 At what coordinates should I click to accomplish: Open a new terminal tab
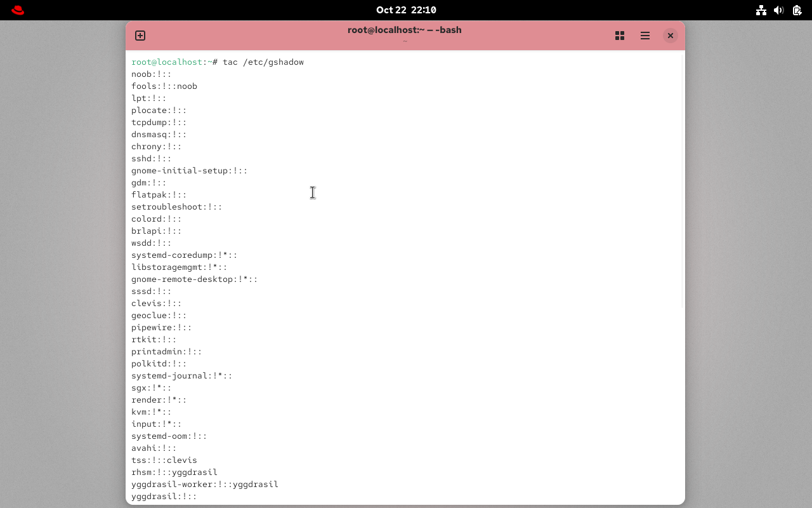(140, 36)
